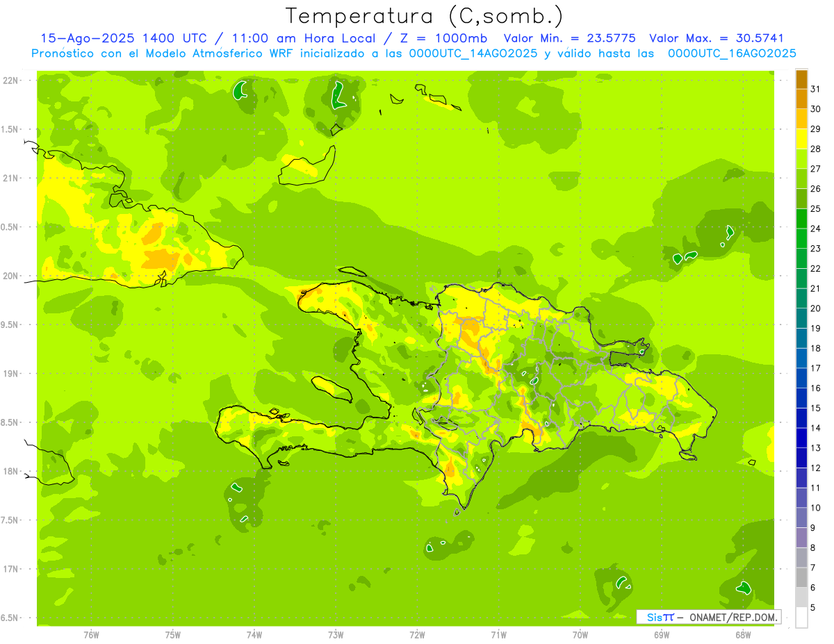The width and height of the screenshot is (834, 644).
Task: Click the '17N' latitude label
Action: [11, 569]
